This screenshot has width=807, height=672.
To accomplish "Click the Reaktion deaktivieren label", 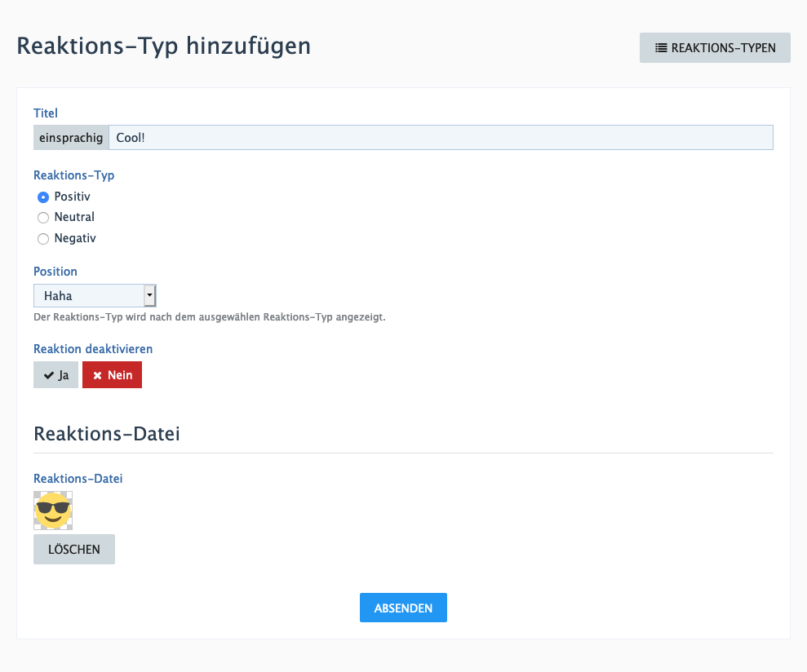I will [93, 349].
